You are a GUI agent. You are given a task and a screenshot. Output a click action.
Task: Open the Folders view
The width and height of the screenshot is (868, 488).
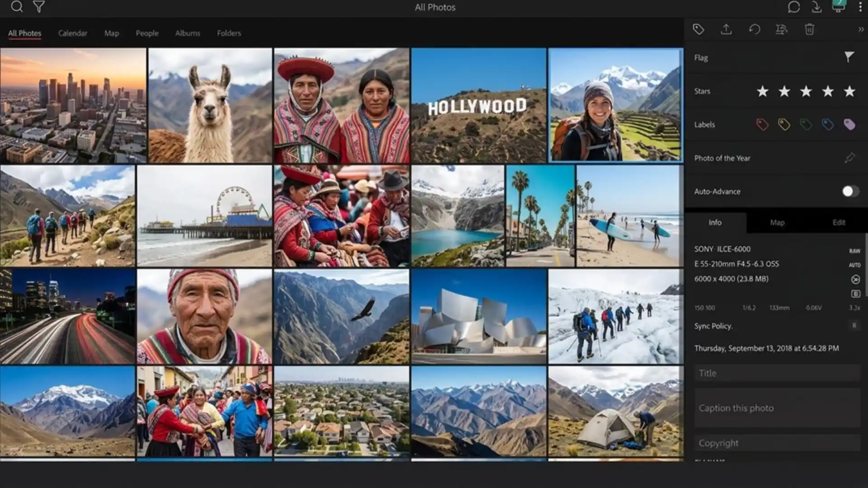coord(229,33)
